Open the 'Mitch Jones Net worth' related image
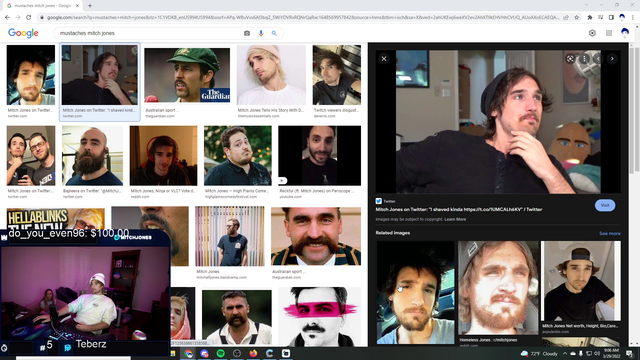 point(581,281)
